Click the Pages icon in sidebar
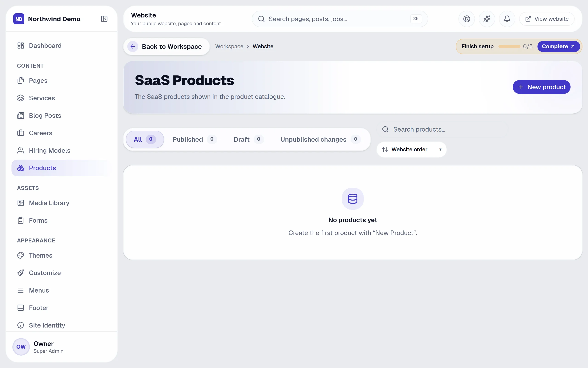588x368 pixels. tap(21, 80)
